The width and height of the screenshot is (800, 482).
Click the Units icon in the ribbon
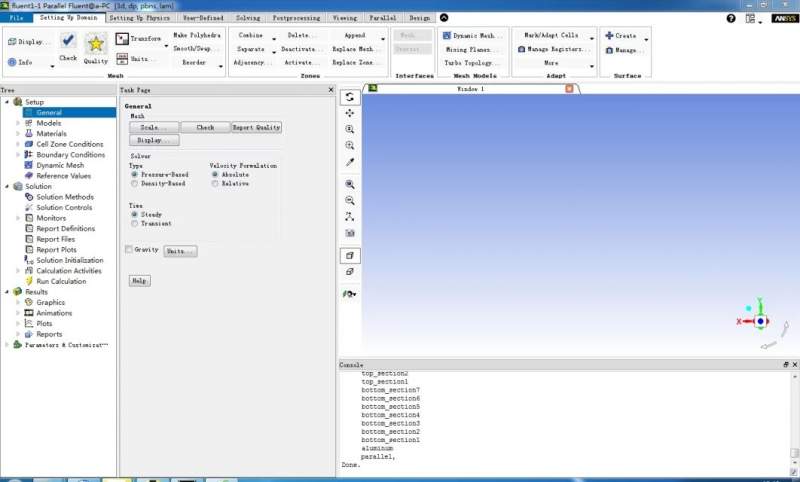coord(122,59)
